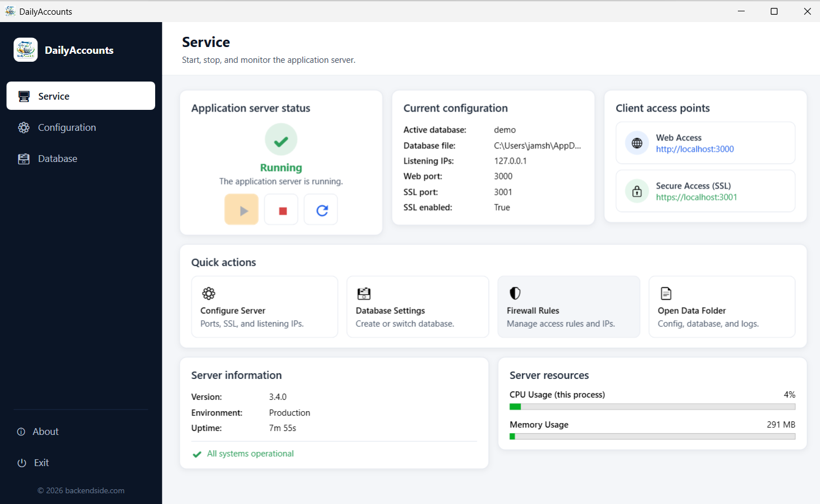Viewport: 820px width, 504px height.
Task: Click the 'Current configuration' heading
Action: coord(455,108)
